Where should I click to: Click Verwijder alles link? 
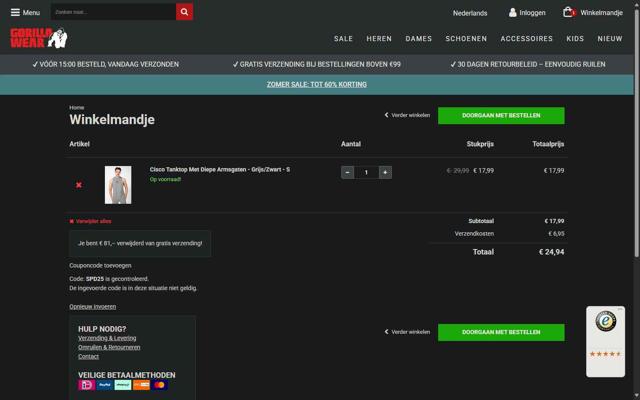(90, 221)
